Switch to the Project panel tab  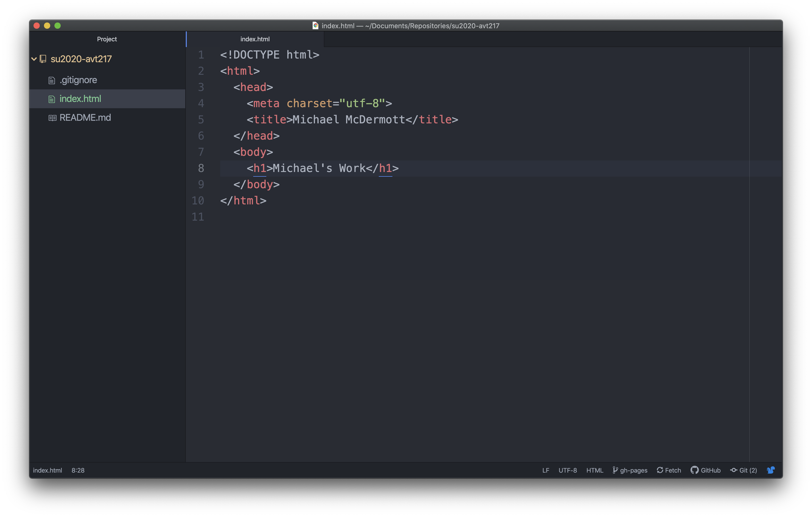pyautogui.click(x=107, y=39)
